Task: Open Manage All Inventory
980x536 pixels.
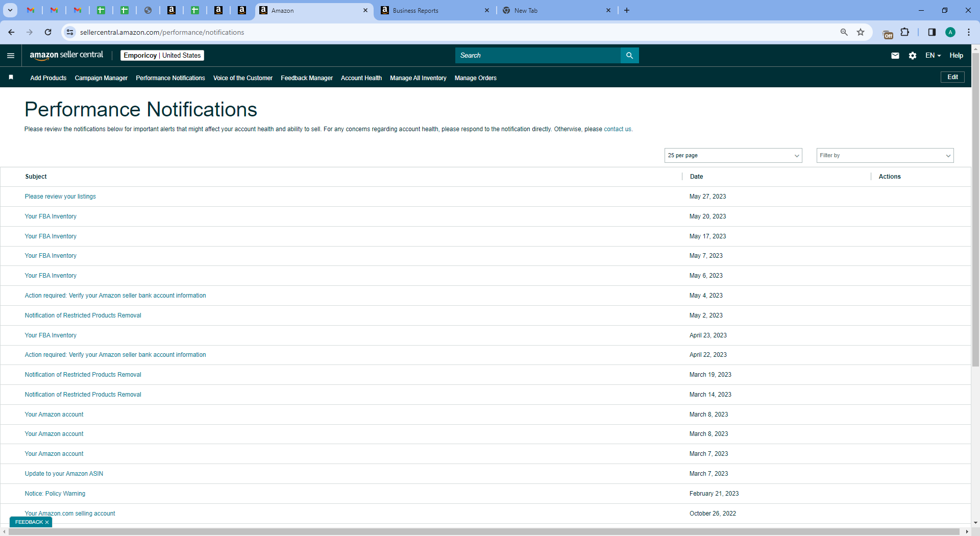Action: pos(418,78)
